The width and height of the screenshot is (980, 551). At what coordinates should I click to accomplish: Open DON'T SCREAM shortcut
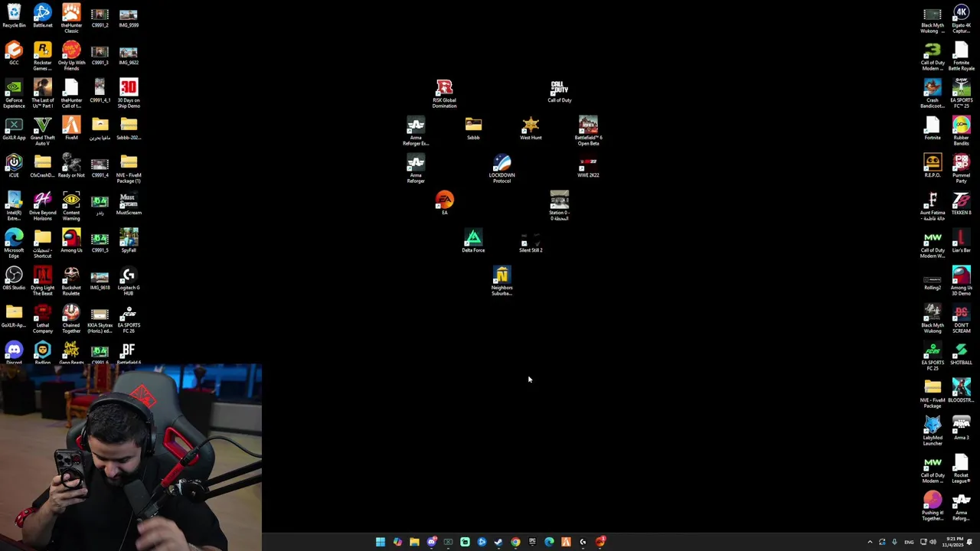(962, 318)
